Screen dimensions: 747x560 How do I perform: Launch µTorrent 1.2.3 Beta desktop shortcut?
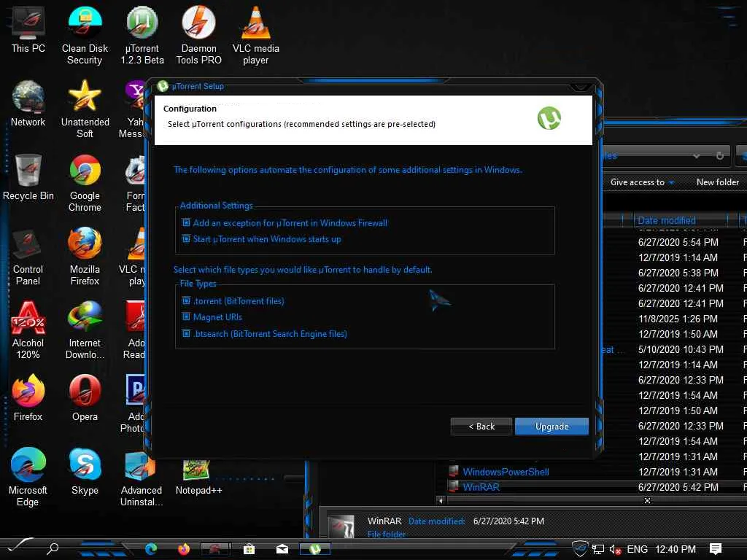142,35
